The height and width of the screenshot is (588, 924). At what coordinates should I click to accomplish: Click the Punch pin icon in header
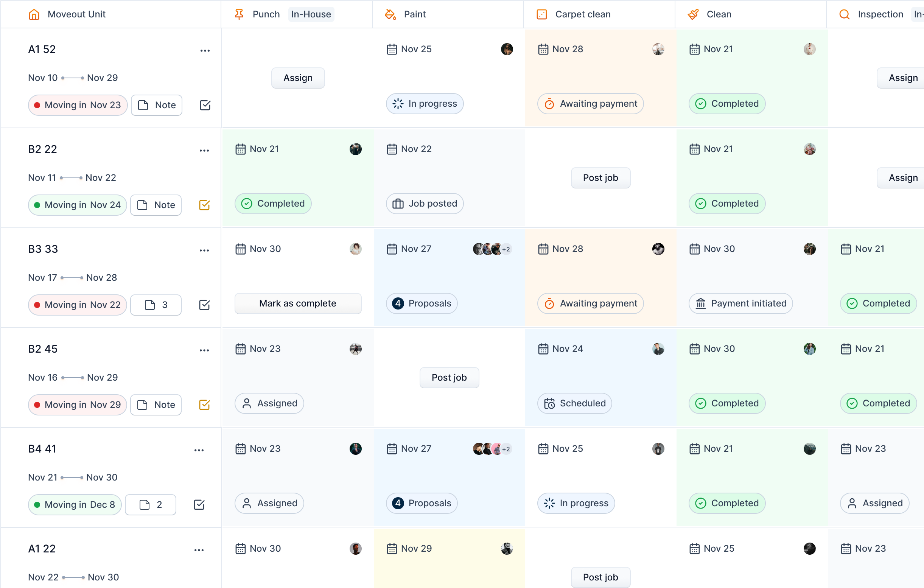[239, 15]
